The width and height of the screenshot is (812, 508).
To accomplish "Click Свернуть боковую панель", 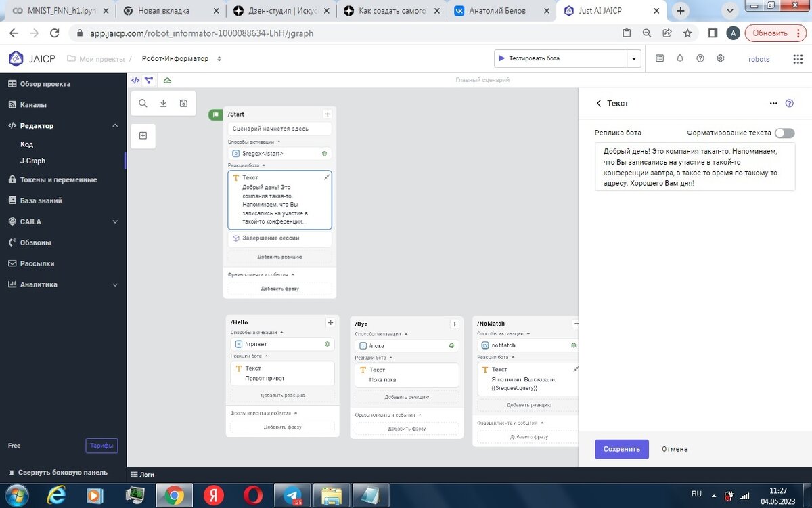I will click(62, 473).
